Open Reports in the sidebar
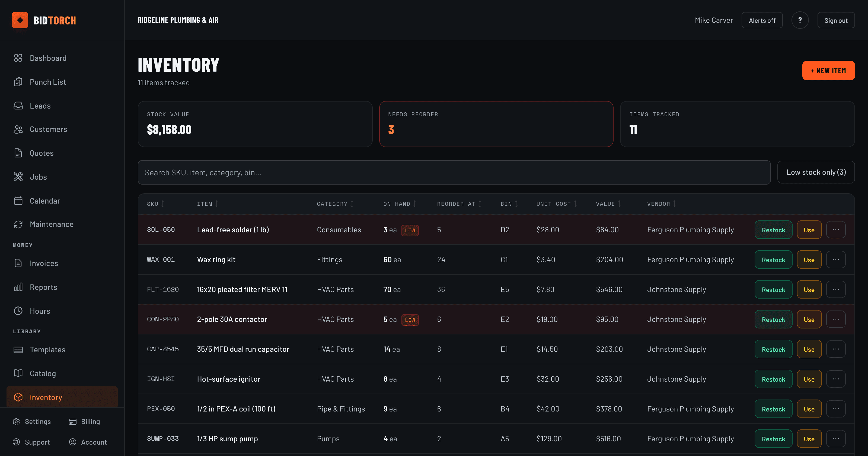The image size is (868, 456). tap(62, 287)
